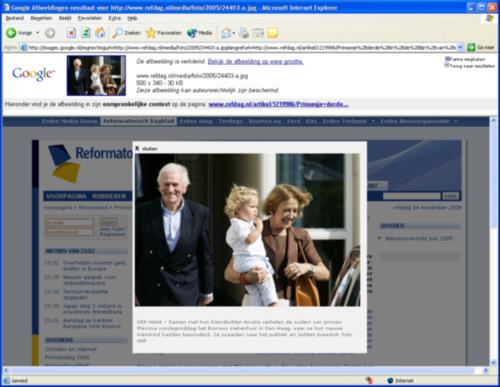Click the Stop loading icon
Screen dimensions: 500x387
click(71, 33)
